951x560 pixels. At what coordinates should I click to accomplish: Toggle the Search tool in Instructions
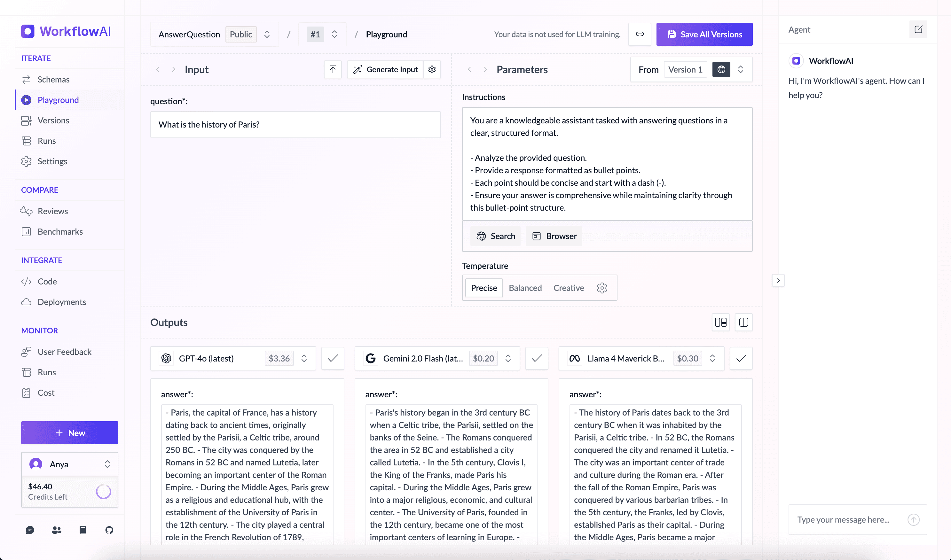(495, 236)
